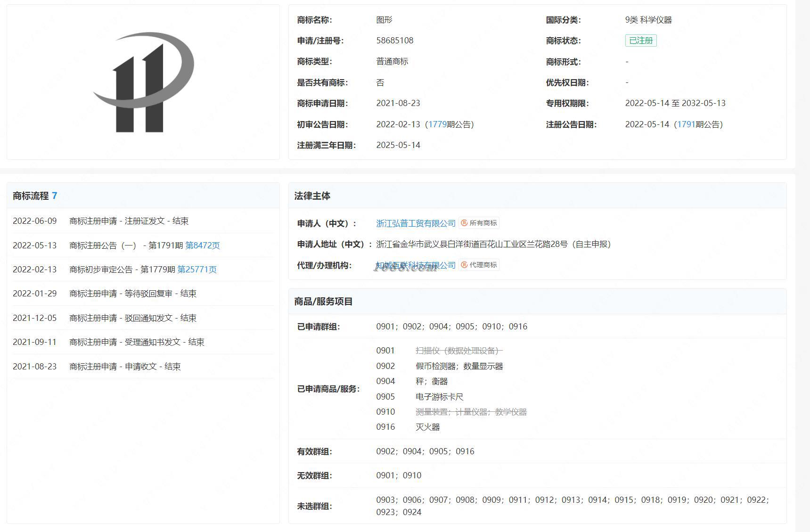Click application date 2021-08-23 value
This screenshot has height=532, width=810.
tap(398, 103)
